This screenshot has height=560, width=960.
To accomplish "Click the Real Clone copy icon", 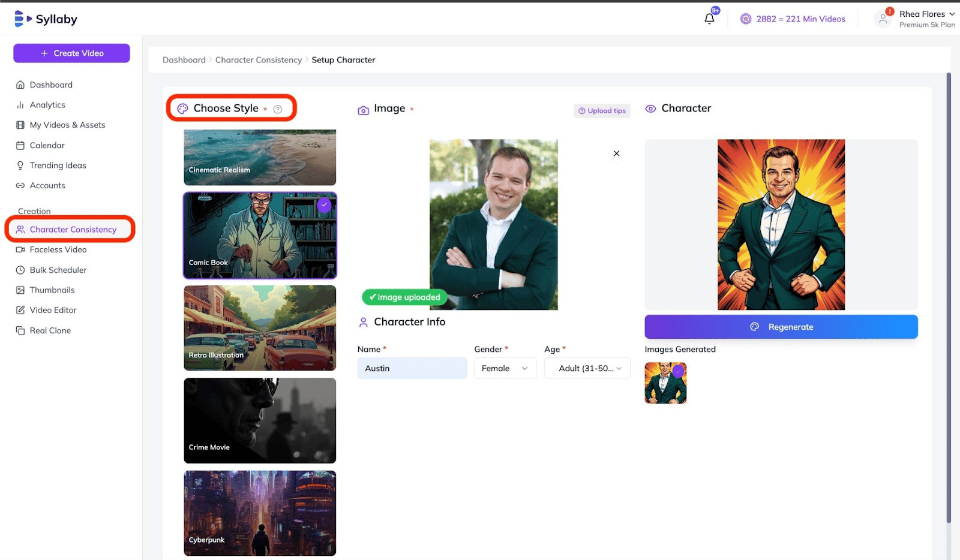I will (20, 331).
